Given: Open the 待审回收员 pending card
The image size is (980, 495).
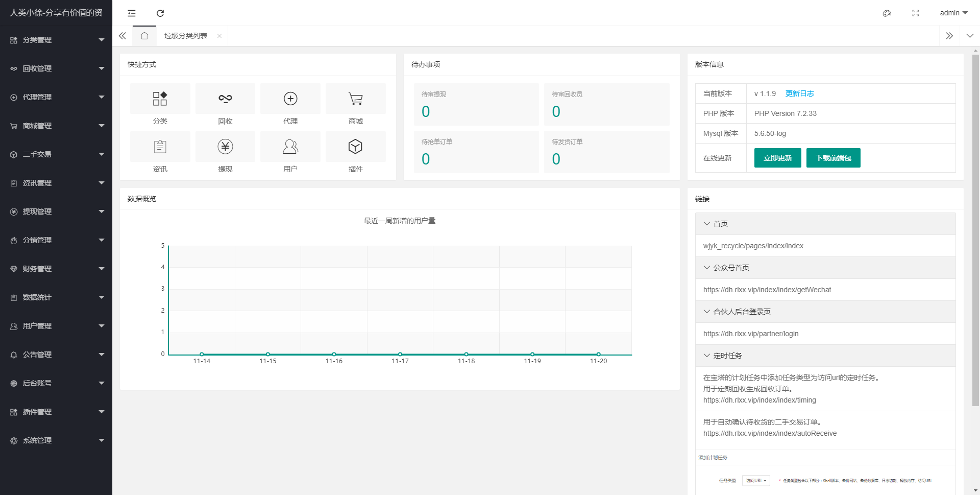Looking at the screenshot, I should tap(606, 104).
